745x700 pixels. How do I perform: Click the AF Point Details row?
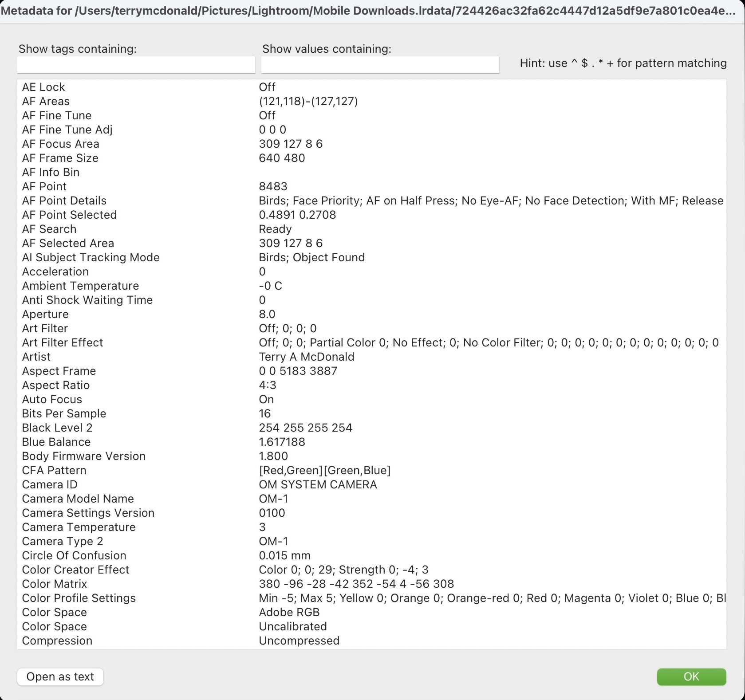point(64,201)
